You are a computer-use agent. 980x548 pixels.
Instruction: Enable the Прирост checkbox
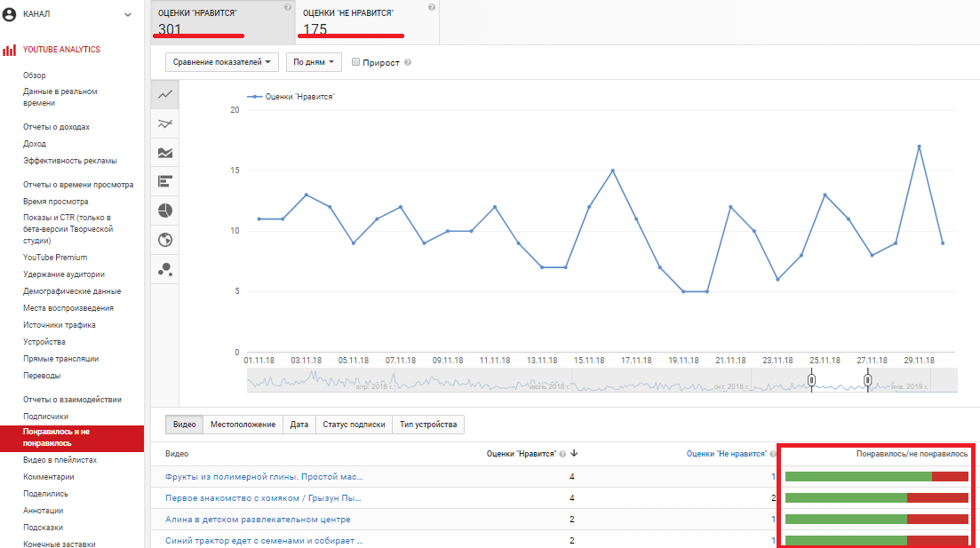356,62
